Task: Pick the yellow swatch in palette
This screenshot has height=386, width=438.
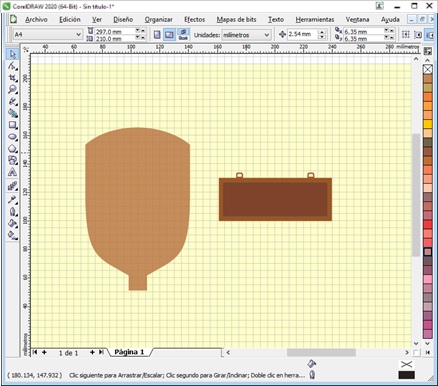Action: point(428,124)
